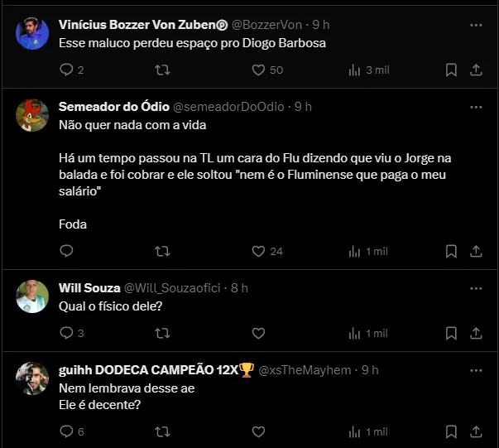Like the tweet mentioning Diogo Barbosa

[x=258, y=70]
